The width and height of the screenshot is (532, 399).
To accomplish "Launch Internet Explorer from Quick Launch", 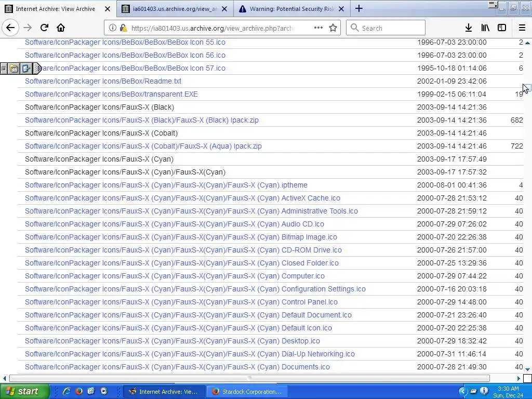I will pyautogui.click(x=66, y=391).
